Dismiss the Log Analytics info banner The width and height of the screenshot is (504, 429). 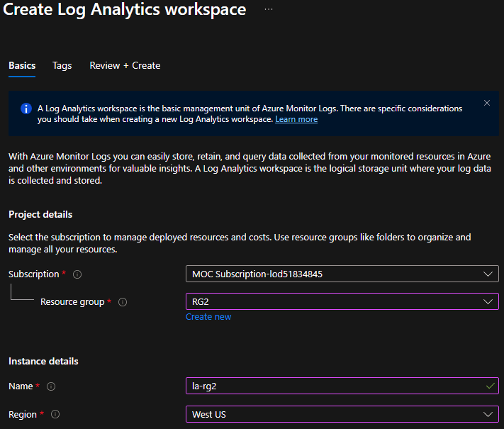487,103
